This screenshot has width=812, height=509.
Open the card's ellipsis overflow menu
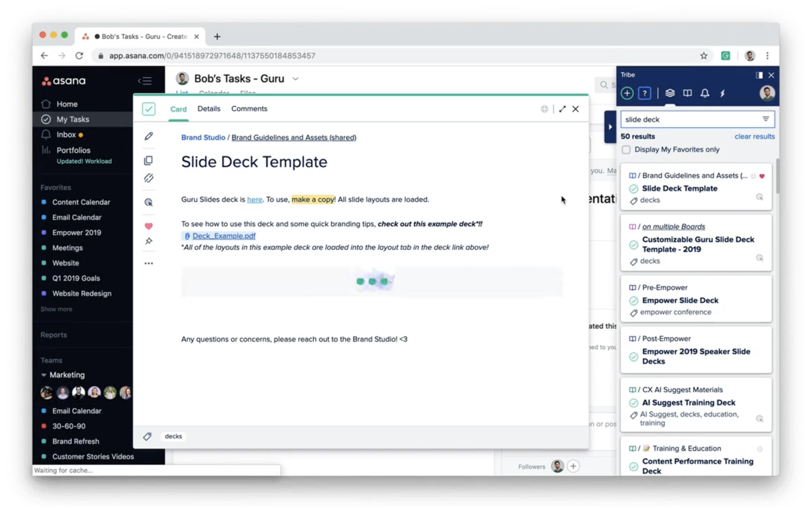149,263
